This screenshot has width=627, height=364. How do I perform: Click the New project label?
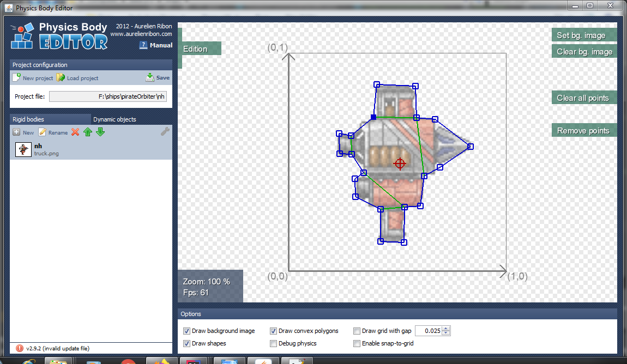coord(38,78)
